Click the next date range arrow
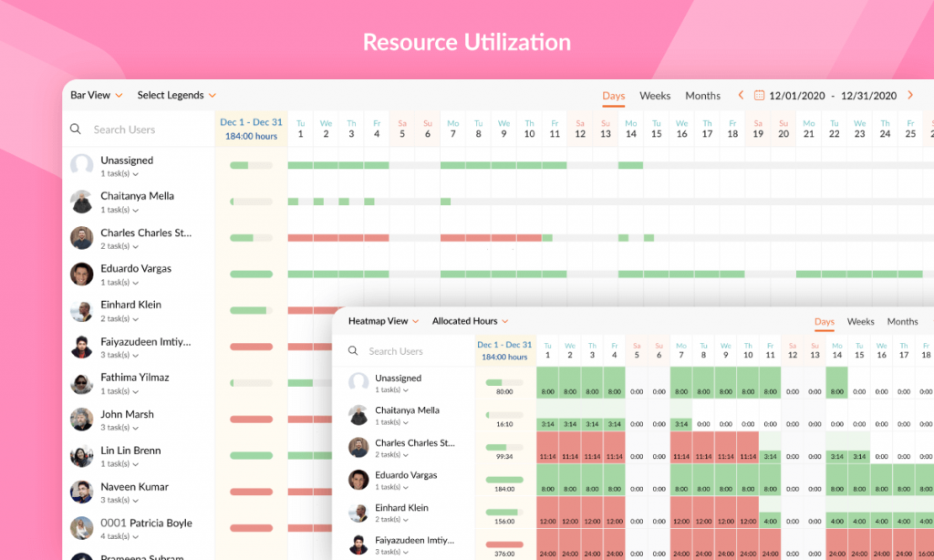 click(x=909, y=95)
